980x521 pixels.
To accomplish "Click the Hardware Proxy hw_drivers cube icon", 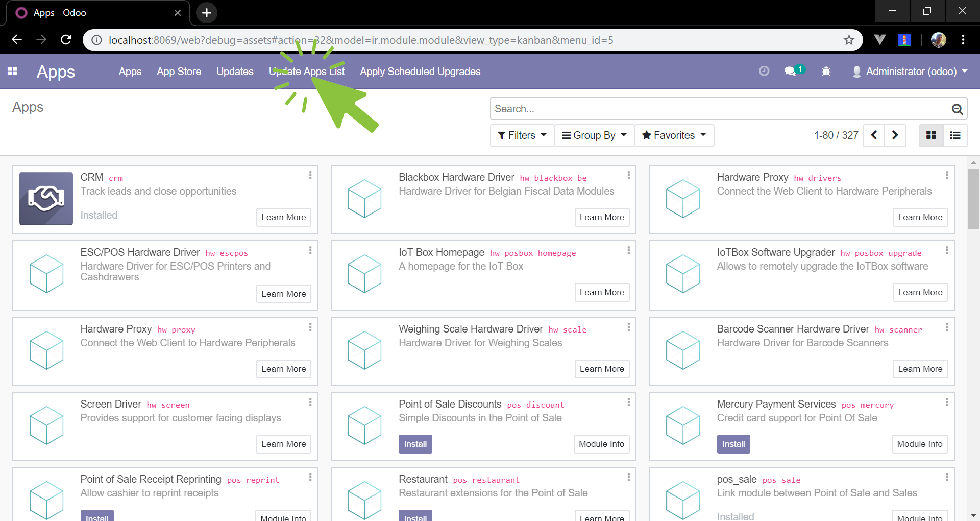I will point(683,198).
